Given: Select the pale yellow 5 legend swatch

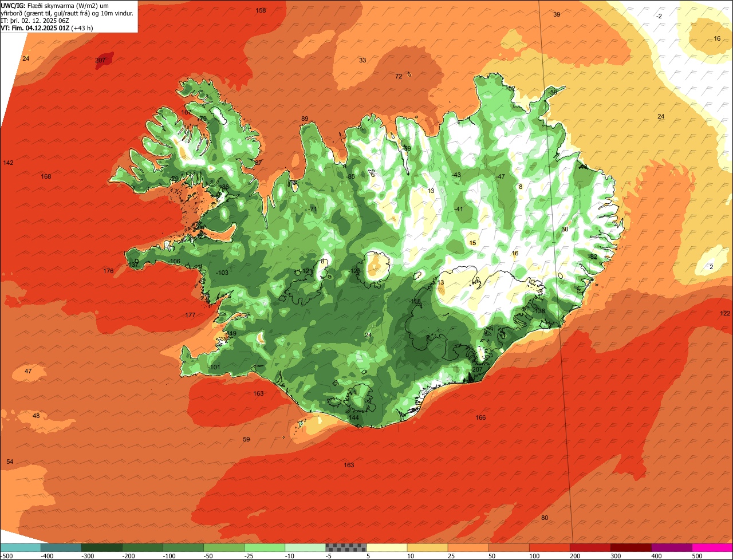Looking at the screenshot, I should (x=387, y=547).
